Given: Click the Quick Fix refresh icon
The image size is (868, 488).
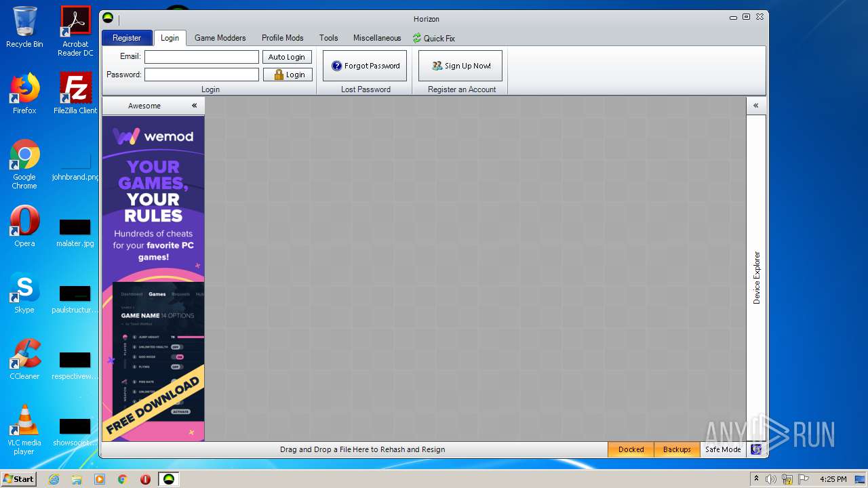Looking at the screenshot, I should tap(417, 39).
